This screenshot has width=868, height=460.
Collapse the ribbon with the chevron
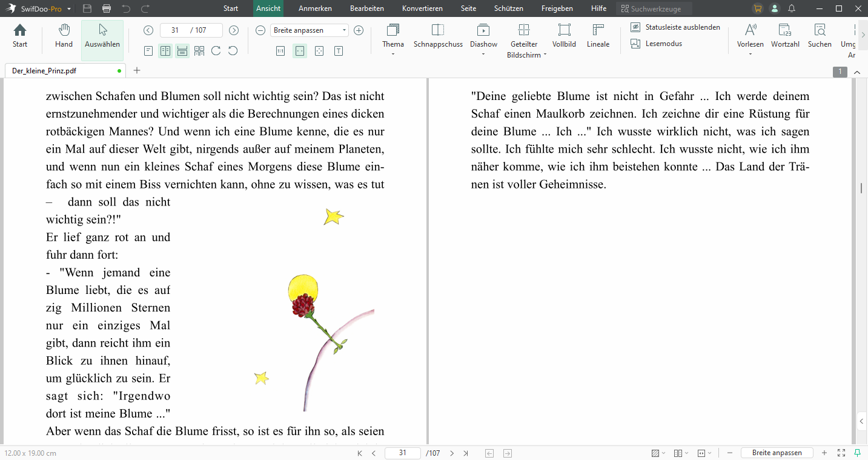click(x=857, y=72)
